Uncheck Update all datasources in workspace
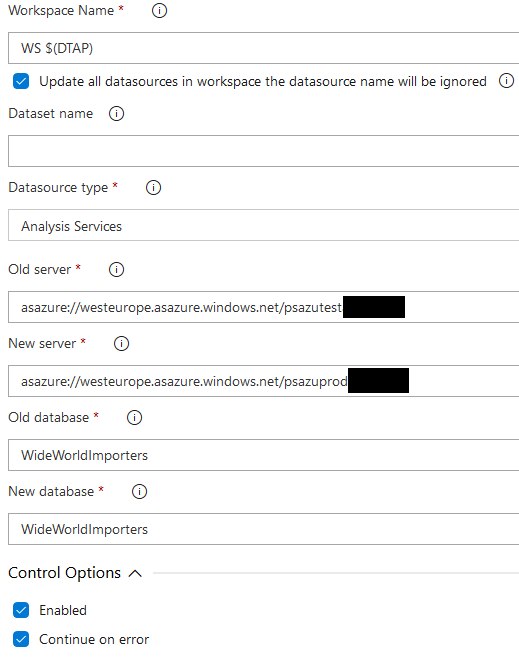 [x=21, y=81]
